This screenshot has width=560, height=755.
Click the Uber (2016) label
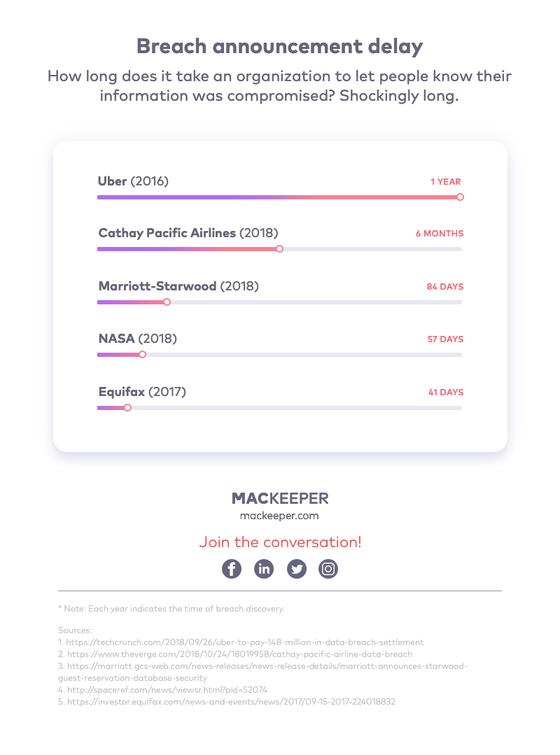(x=134, y=181)
